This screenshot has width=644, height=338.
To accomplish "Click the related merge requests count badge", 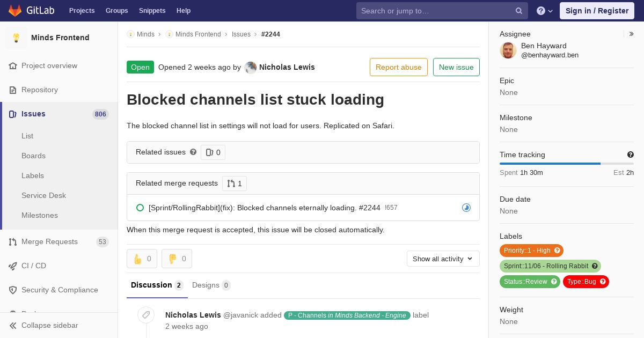I will click(235, 183).
